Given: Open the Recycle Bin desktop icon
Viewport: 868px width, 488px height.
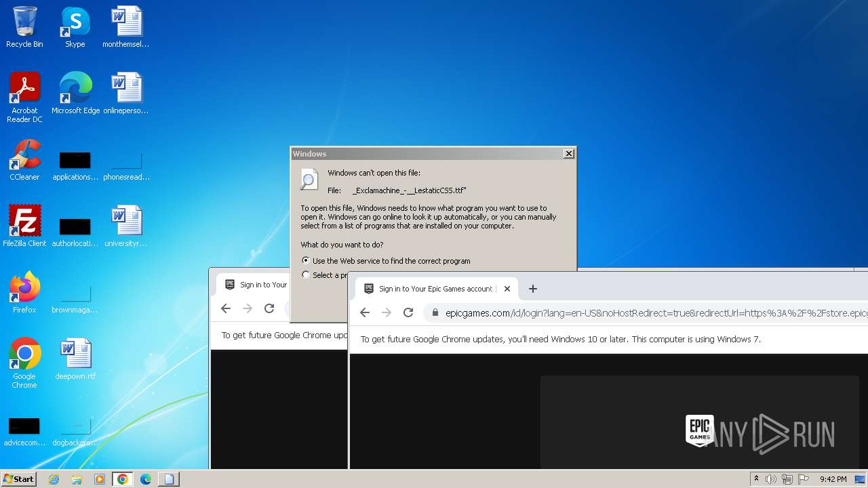Looking at the screenshot, I should (24, 27).
